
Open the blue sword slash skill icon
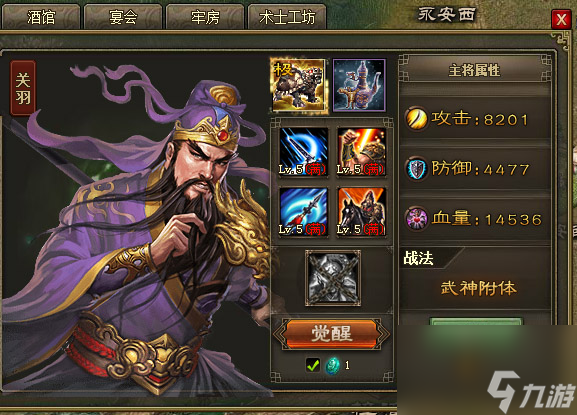pyautogui.click(x=303, y=152)
